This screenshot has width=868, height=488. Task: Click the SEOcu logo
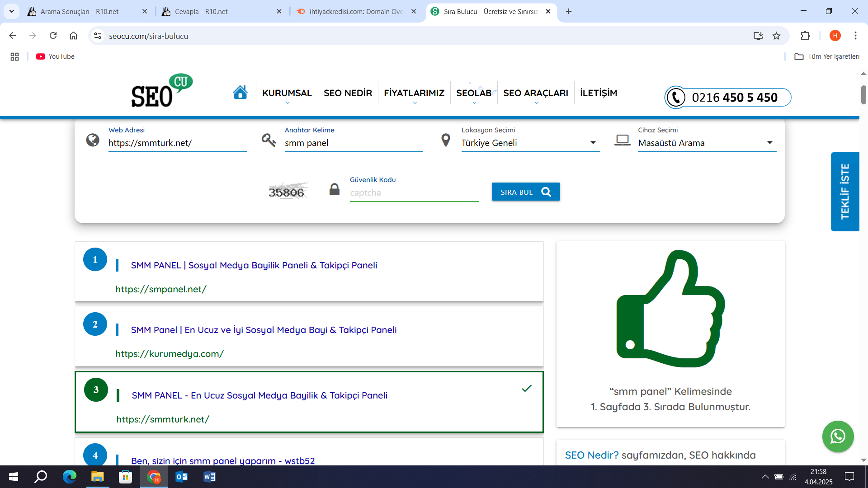[x=162, y=91]
